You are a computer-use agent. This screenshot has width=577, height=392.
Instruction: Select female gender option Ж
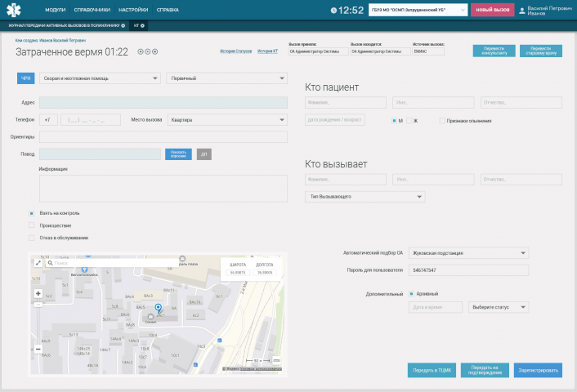point(409,121)
